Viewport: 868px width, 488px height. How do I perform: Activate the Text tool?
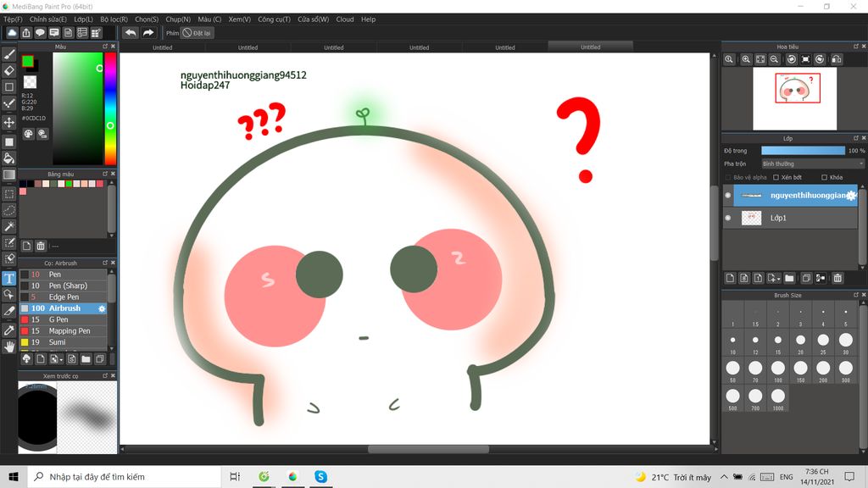tap(8, 278)
